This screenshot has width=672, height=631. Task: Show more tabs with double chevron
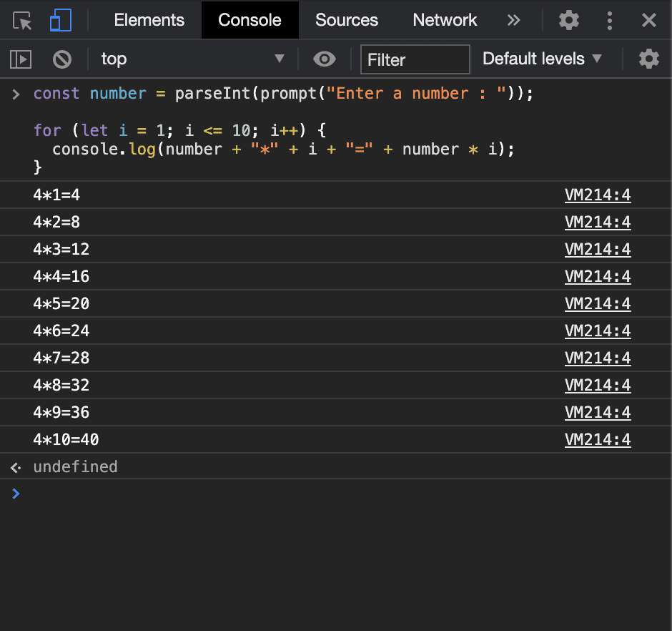pos(513,20)
